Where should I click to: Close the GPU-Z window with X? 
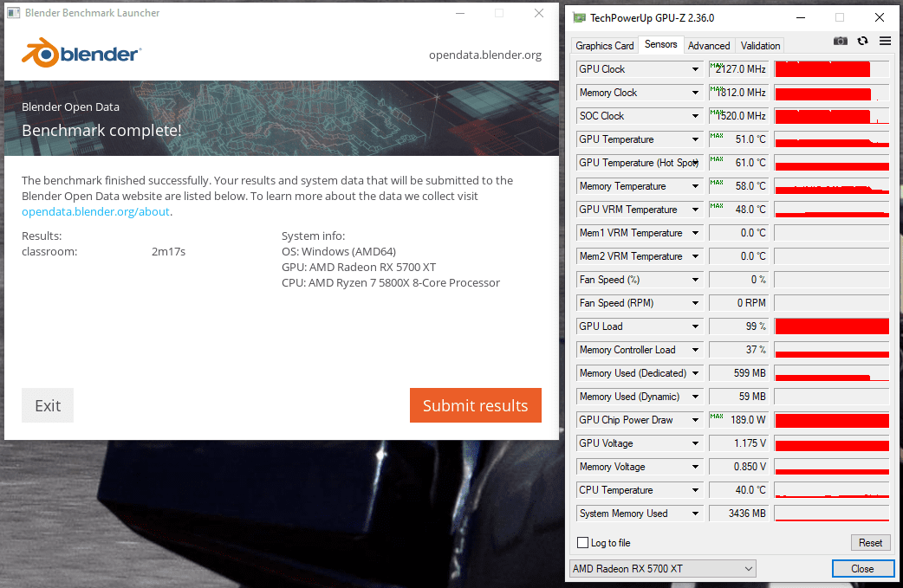click(x=880, y=18)
